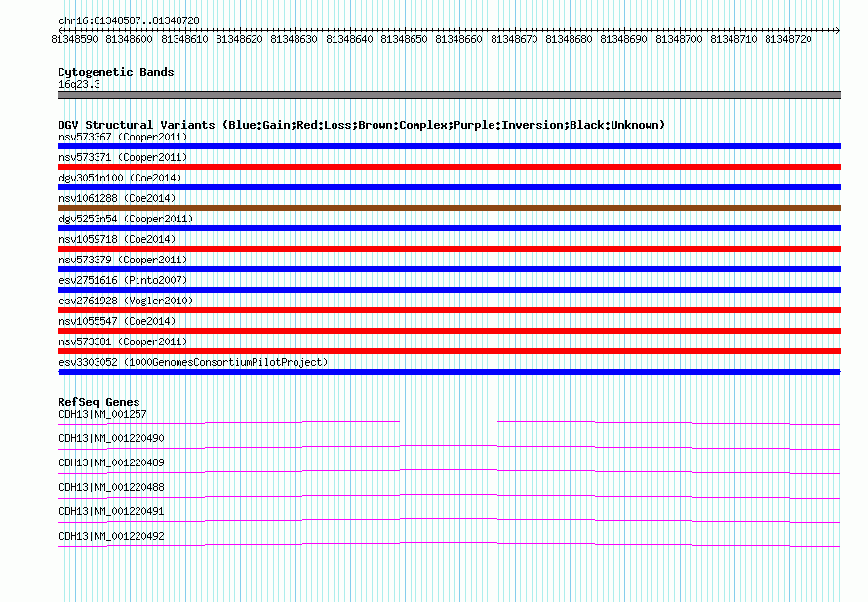Screen dimensions: 868x602
Task: Click the blue gain bar for nsv573379
Action: point(449,269)
